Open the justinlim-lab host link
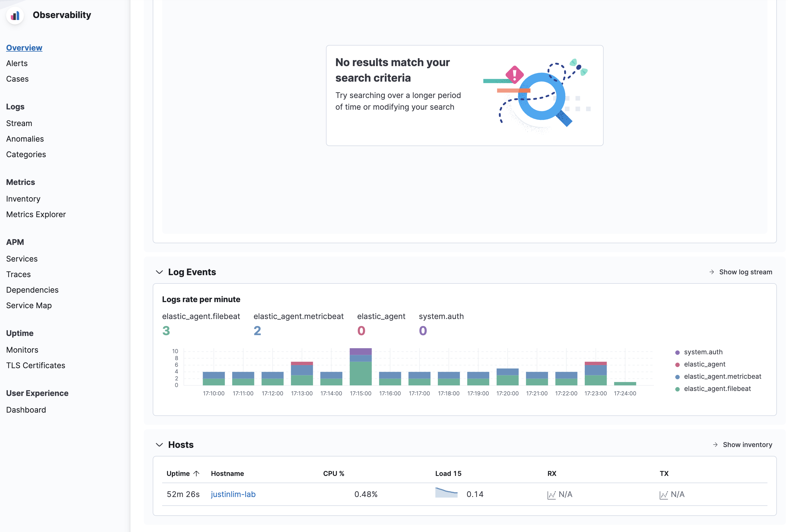This screenshot has height=532, width=788. pyautogui.click(x=233, y=494)
